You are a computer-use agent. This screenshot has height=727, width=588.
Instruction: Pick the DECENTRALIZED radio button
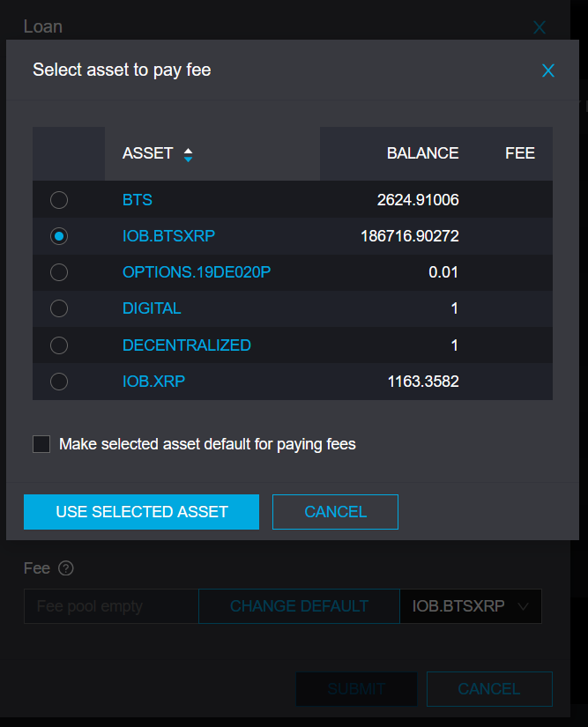(59, 345)
